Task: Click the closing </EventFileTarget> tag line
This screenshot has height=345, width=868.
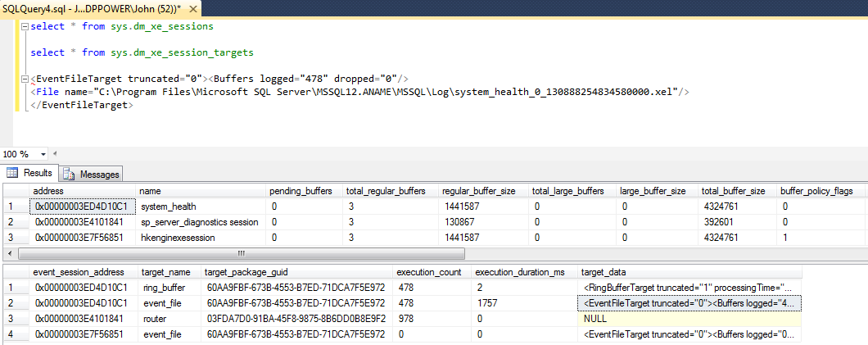Action: click(82, 105)
